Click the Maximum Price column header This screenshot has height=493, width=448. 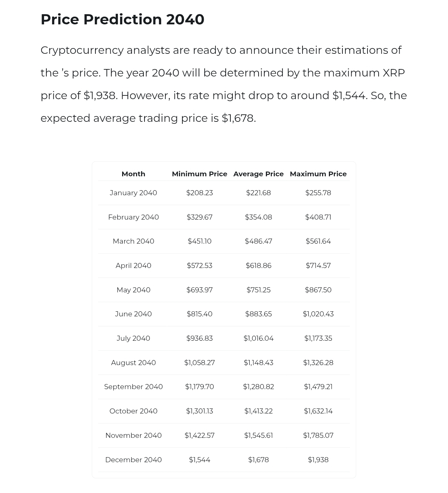pos(318,174)
